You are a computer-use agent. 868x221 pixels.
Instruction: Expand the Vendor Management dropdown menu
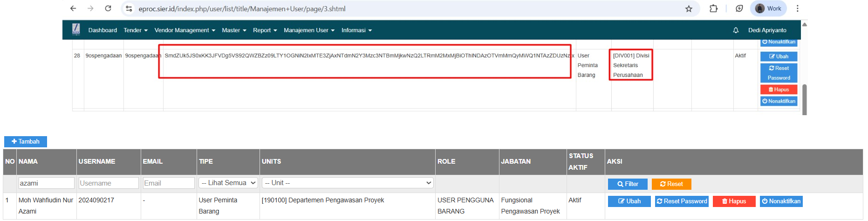185,30
